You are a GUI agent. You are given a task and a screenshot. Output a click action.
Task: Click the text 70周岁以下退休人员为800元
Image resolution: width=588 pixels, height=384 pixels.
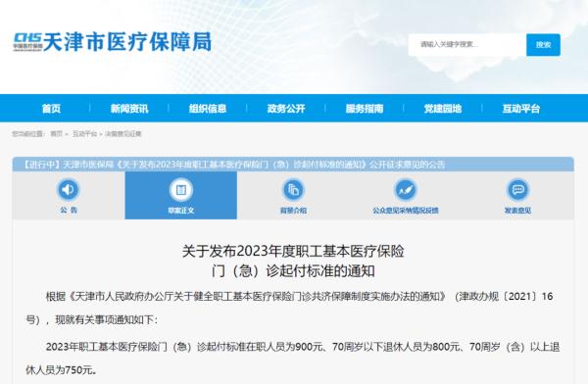coord(396,347)
